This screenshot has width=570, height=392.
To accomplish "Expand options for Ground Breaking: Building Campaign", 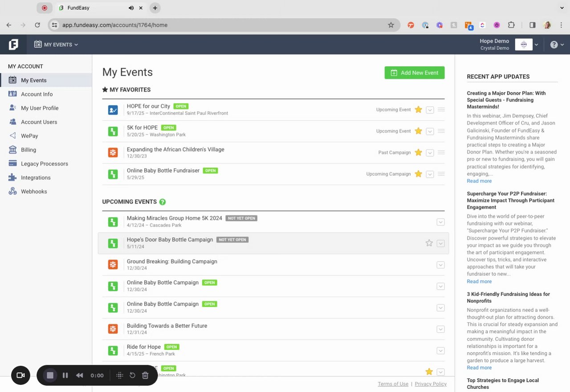I will click(440, 265).
